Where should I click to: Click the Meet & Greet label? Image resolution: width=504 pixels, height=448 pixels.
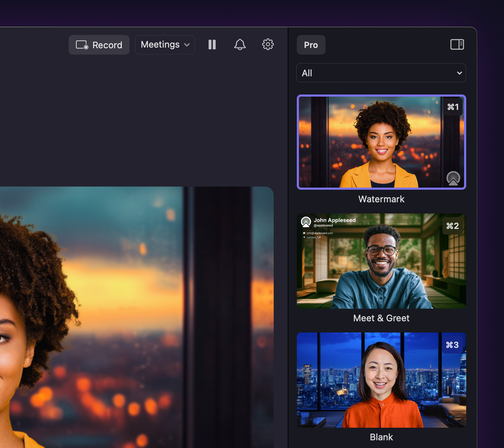[x=381, y=318]
